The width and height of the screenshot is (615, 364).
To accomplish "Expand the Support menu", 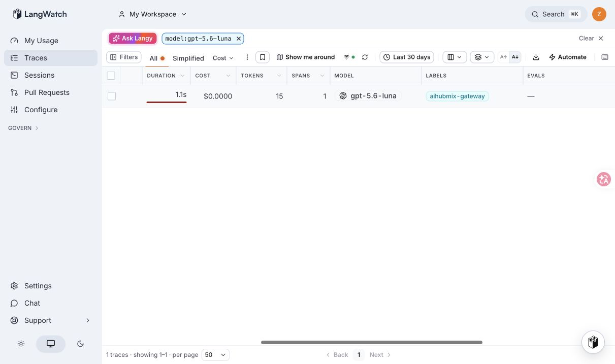I will click(51, 320).
